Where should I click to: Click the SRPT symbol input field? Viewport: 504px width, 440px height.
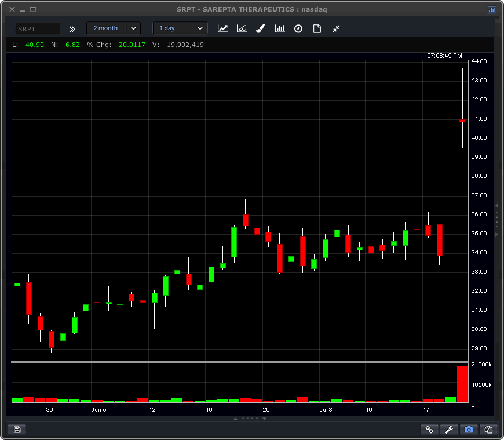(x=37, y=28)
